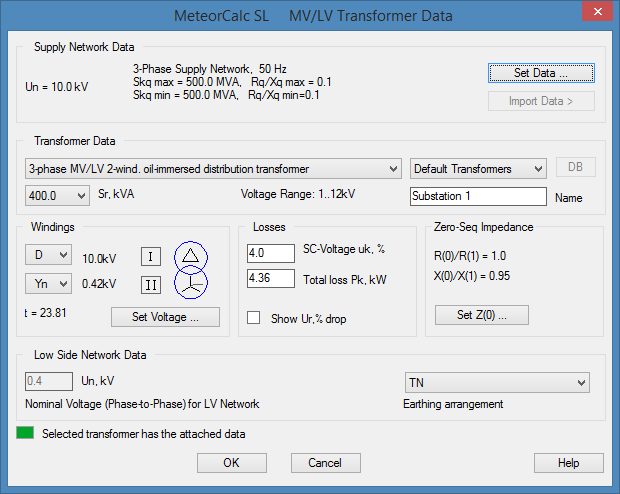
Task: Click the winding I marker box
Action: point(151,257)
